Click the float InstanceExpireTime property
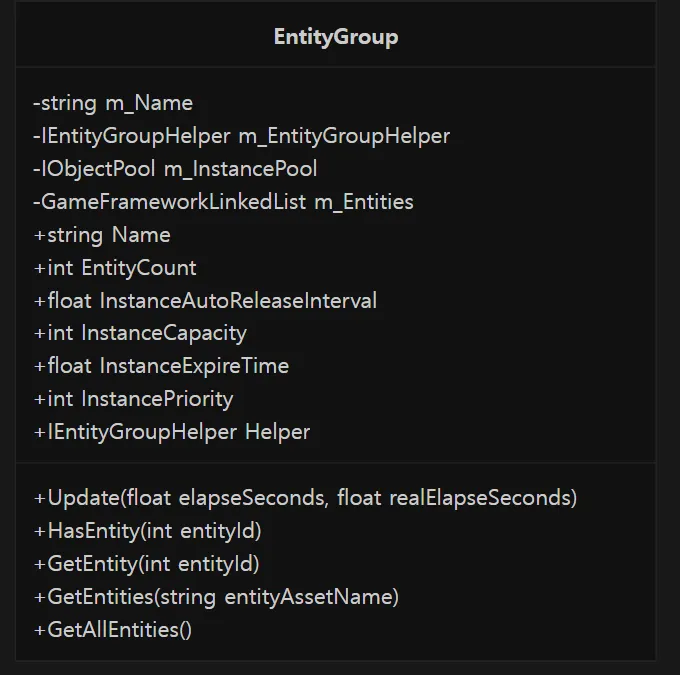Screen dimensions: 680x675 pyautogui.click(x=161, y=366)
